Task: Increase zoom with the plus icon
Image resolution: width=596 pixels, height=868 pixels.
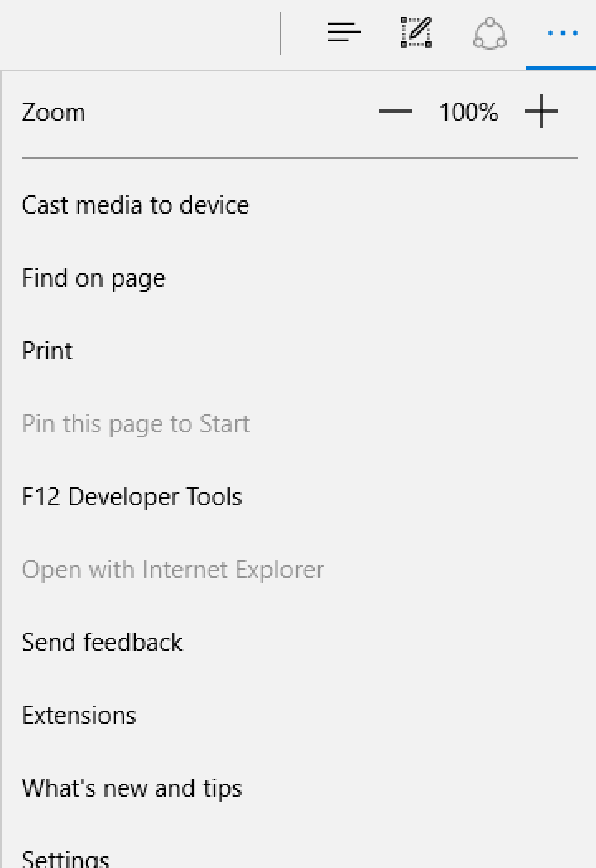Action: point(541,111)
